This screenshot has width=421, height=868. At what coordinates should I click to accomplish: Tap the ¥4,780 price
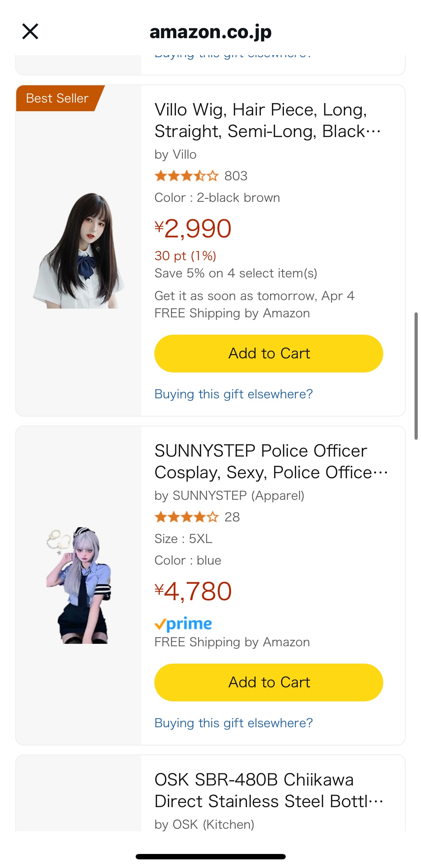(x=193, y=592)
